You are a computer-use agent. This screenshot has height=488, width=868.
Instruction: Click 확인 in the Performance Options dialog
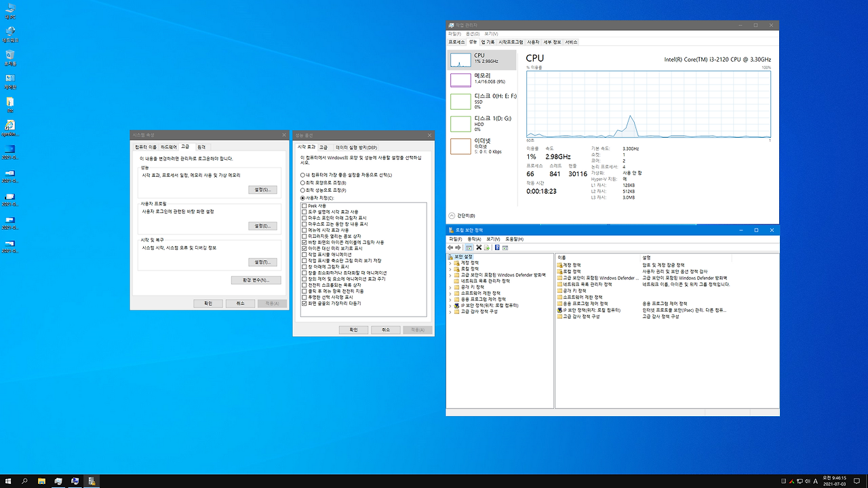click(353, 329)
